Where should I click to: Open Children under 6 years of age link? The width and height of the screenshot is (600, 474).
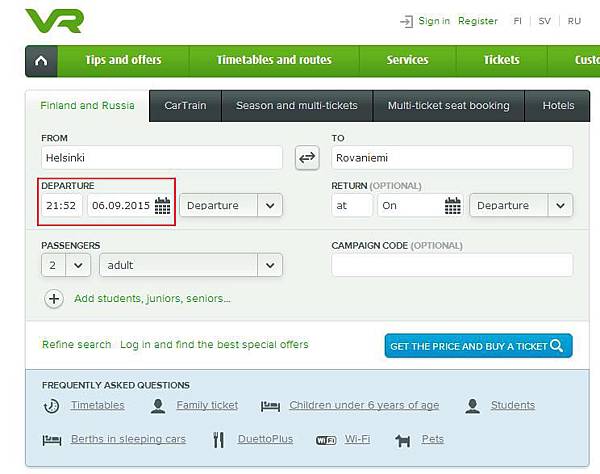coord(364,406)
